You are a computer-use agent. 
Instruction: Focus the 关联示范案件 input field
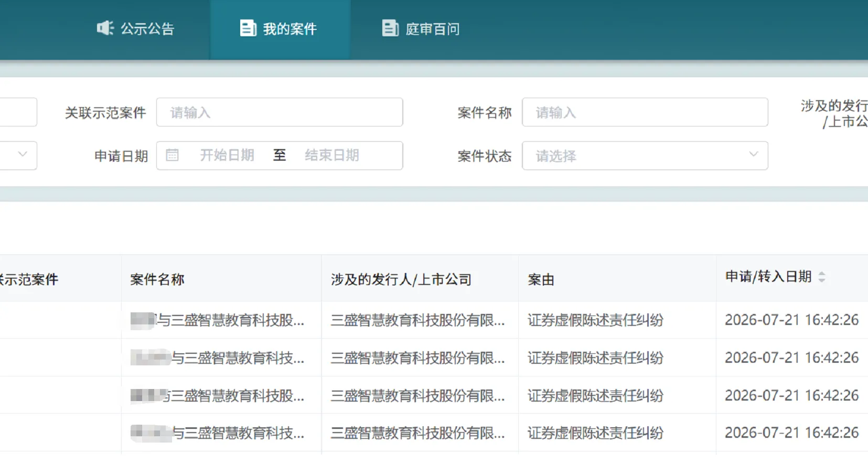[x=280, y=112]
